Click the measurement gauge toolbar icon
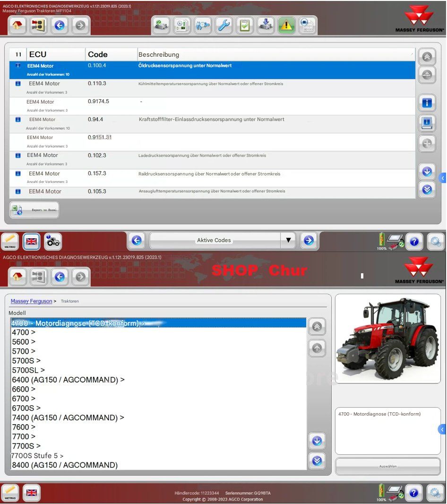The width and height of the screenshot is (447, 504). pyautogui.click(x=203, y=25)
